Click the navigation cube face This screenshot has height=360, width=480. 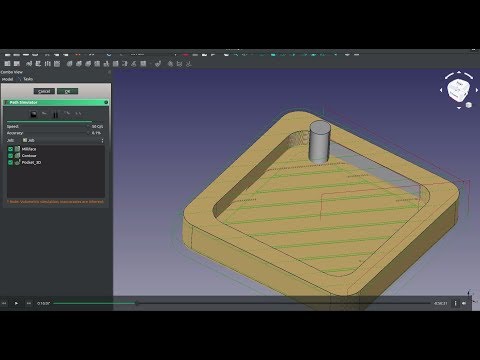click(459, 90)
